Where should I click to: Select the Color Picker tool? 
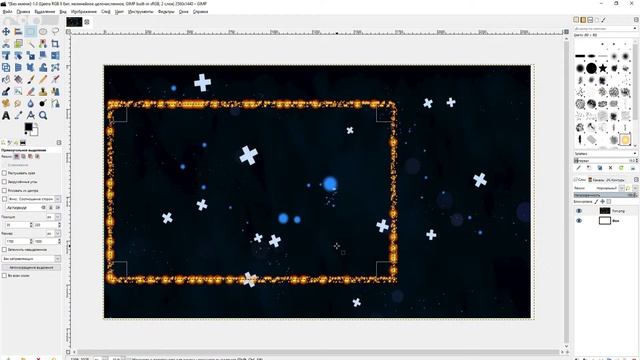(18, 116)
